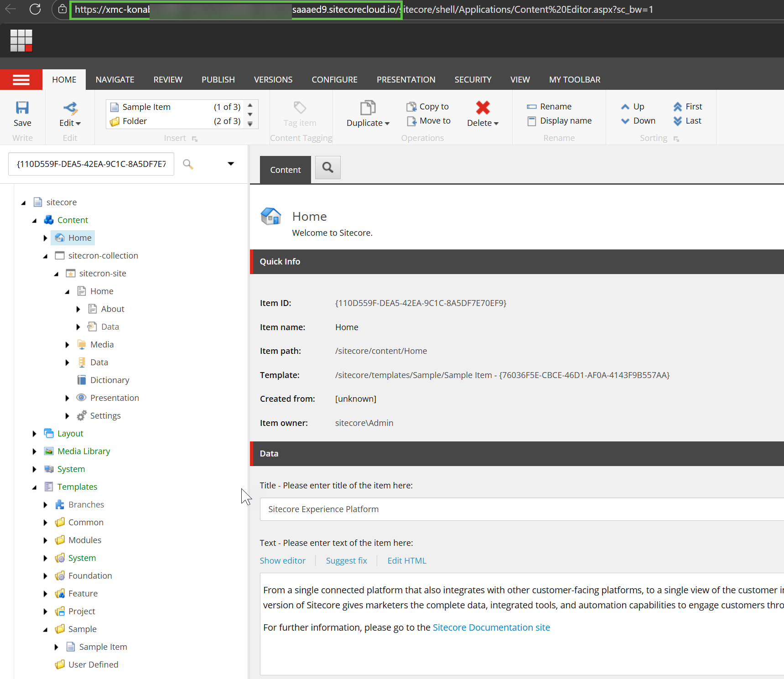Open the red hamburger menu

click(x=21, y=80)
